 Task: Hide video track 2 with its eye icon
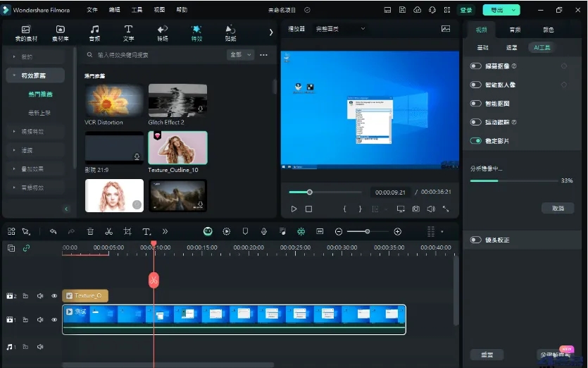click(54, 296)
